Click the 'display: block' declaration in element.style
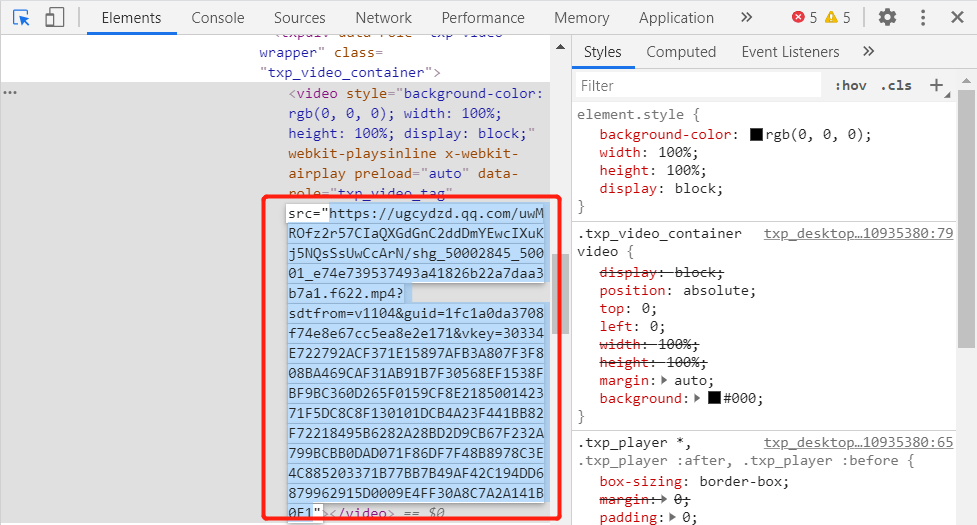The width and height of the screenshot is (977, 525). click(x=661, y=189)
